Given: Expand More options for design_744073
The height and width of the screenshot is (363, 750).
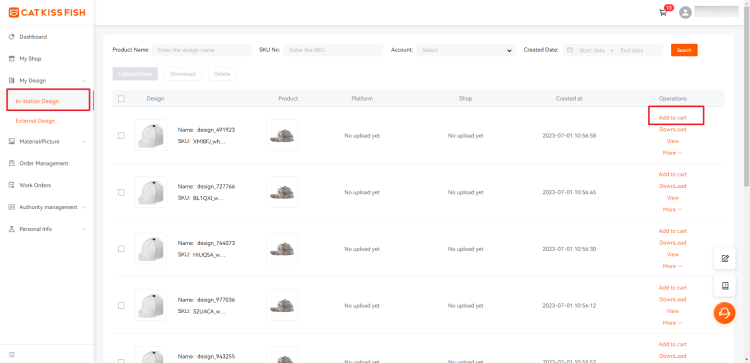Looking at the screenshot, I should (x=672, y=266).
